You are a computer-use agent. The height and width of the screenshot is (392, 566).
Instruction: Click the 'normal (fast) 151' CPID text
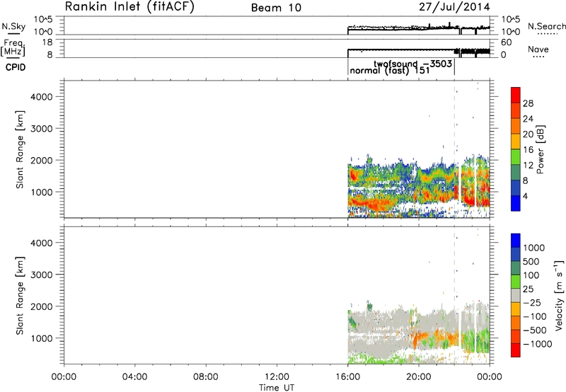point(390,70)
